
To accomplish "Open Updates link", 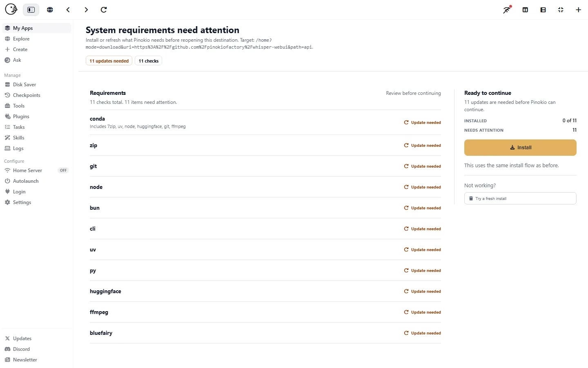I will pyautogui.click(x=36, y=339).
